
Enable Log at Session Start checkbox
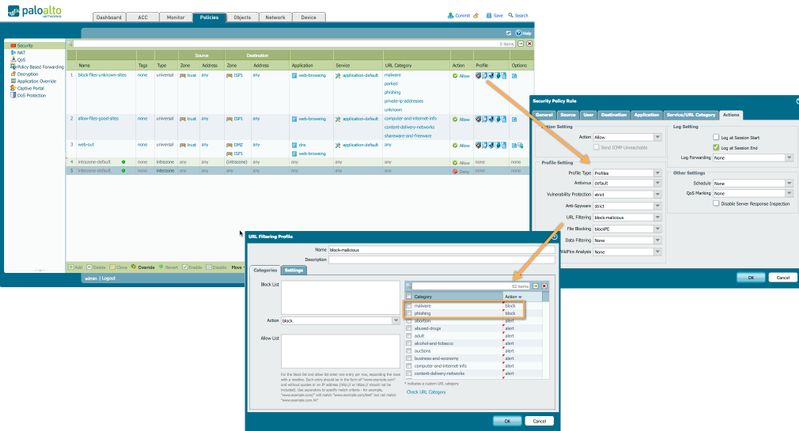(x=716, y=137)
